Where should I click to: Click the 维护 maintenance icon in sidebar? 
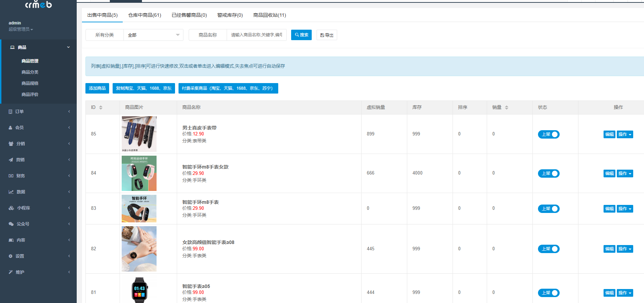tap(10, 272)
